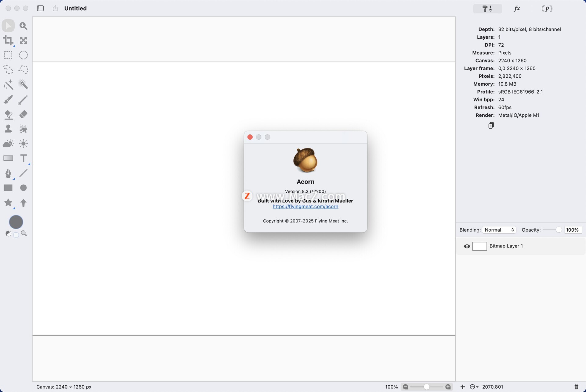The width and height of the screenshot is (586, 392).
Task: Select the Crop tool
Action: (8, 40)
